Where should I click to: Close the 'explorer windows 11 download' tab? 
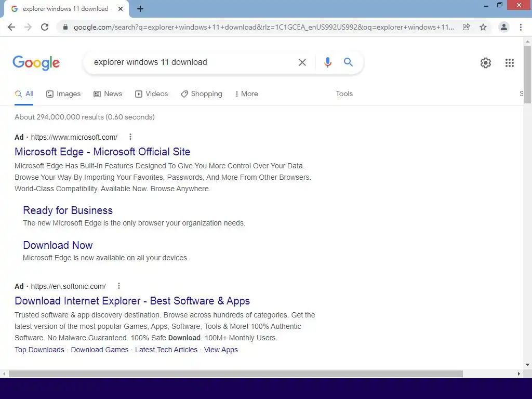click(121, 9)
